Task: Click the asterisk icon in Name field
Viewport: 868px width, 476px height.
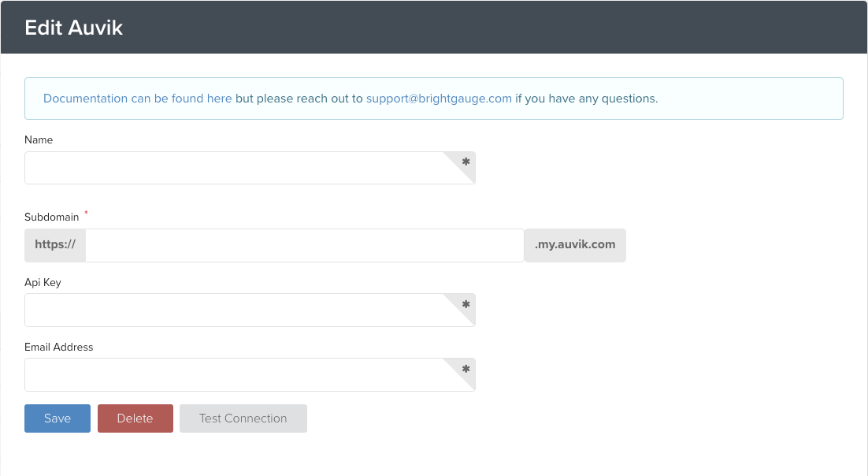Action: [466, 162]
